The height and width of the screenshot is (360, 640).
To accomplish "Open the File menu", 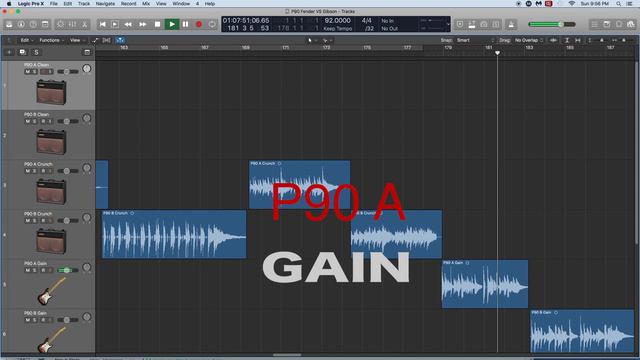I will click(53, 4).
